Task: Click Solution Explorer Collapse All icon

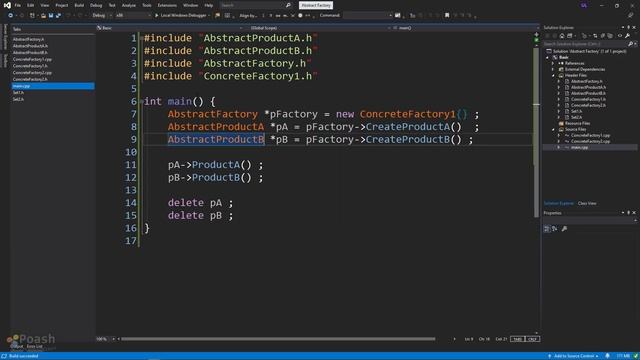Action: coord(603,36)
